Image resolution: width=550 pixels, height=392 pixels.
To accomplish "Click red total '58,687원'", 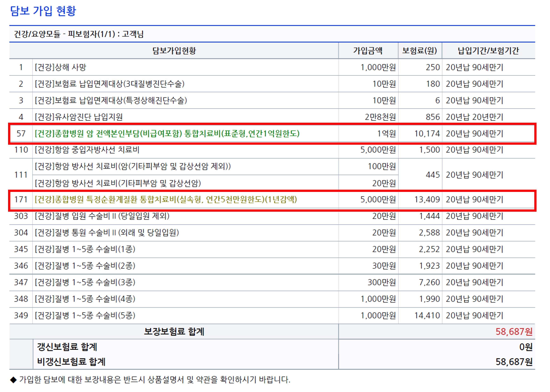I will click(514, 332).
